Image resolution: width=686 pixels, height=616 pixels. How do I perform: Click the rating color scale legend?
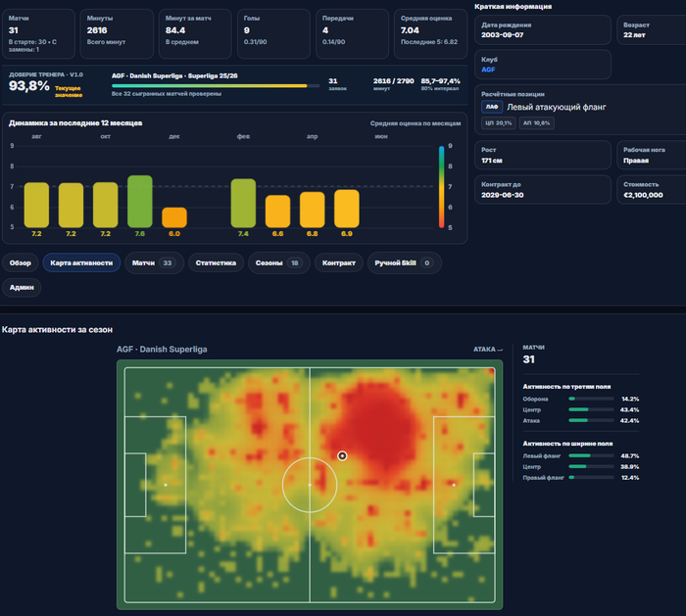pyautogui.click(x=441, y=187)
